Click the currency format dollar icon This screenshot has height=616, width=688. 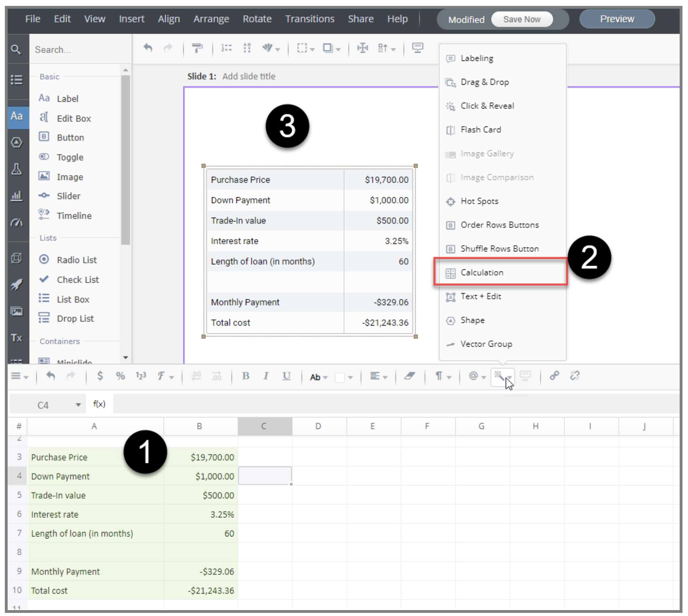coord(100,376)
